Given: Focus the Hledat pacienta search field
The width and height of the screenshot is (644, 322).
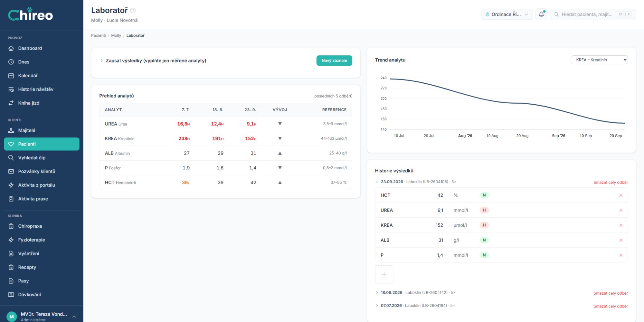Looking at the screenshot, I should 593,14.
